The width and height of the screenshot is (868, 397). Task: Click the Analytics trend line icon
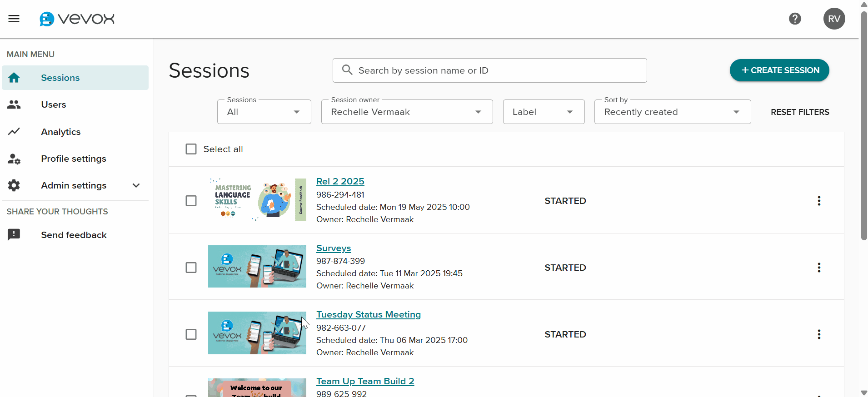(x=14, y=132)
